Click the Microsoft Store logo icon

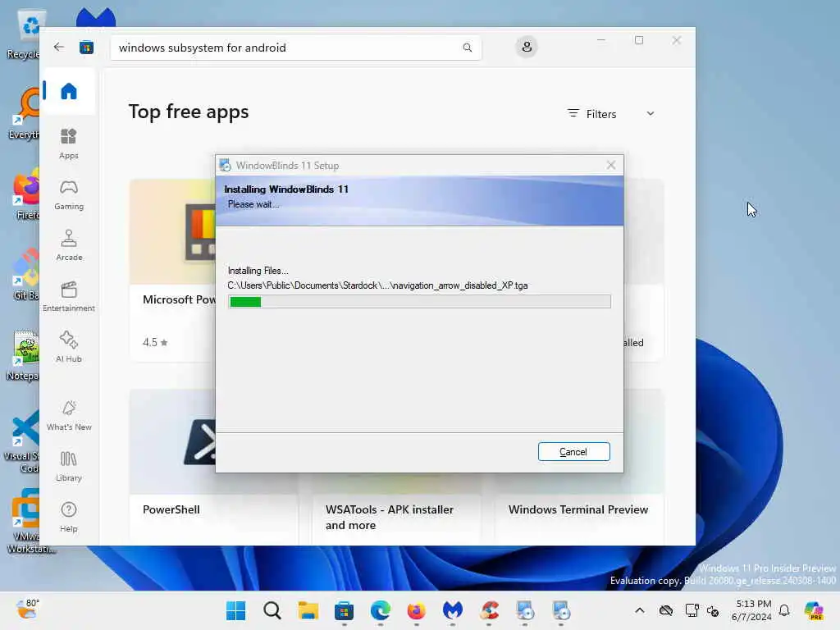click(x=86, y=48)
